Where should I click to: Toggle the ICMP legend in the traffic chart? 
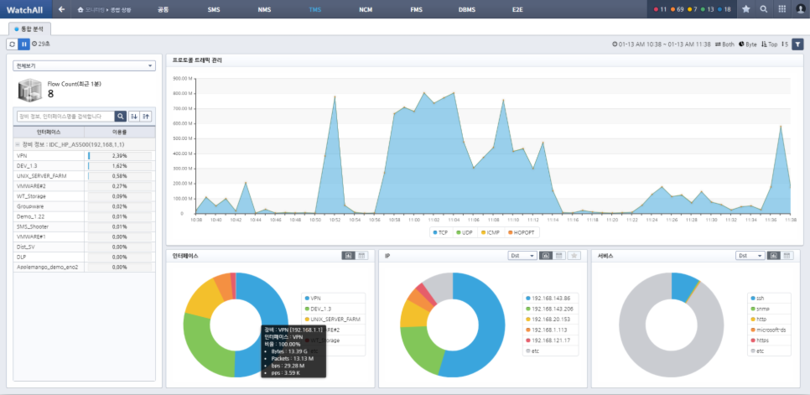click(489, 232)
